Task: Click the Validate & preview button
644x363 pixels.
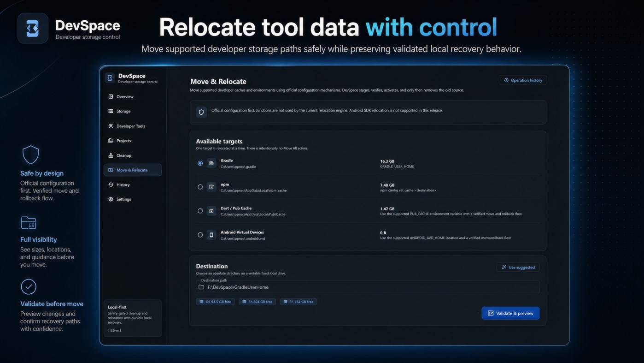Action: [510, 313]
